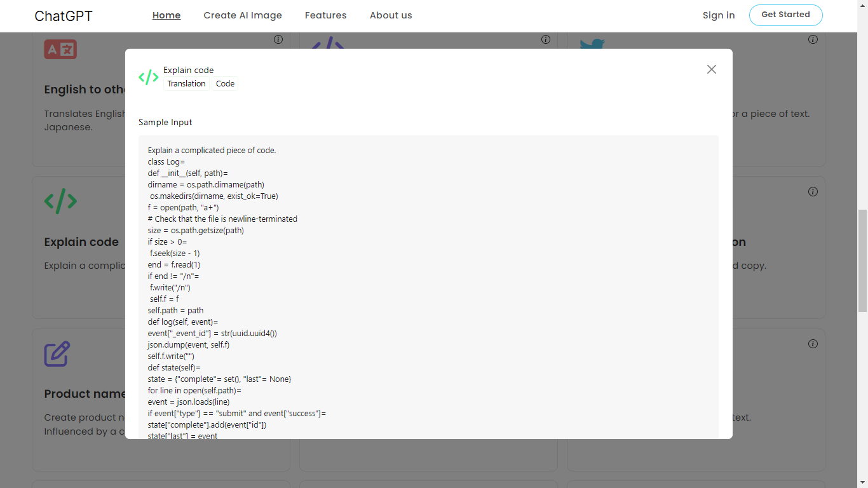The height and width of the screenshot is (488, 868).
Task: Click the info icon on the bottom-right card
Action: click(x=813, y=343)
